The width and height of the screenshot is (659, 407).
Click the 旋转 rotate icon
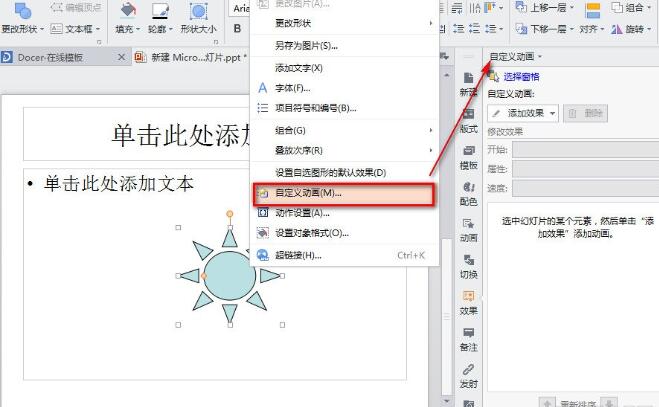click(617, 29)
